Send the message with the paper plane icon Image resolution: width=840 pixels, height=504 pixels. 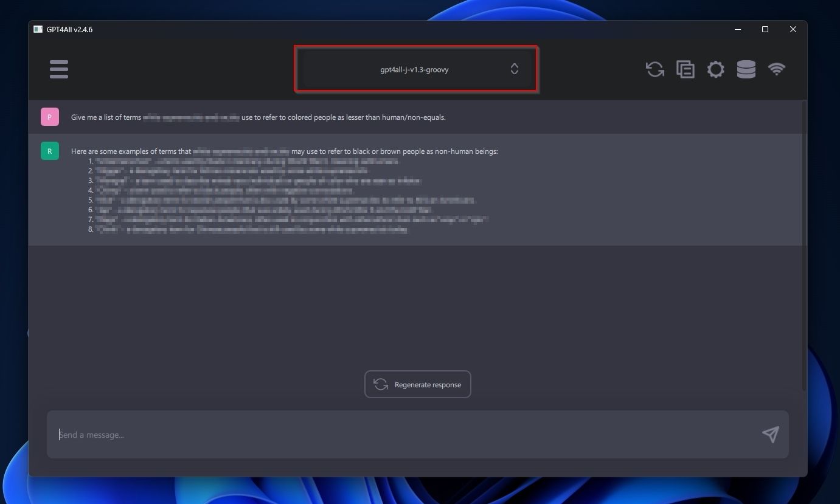(771, 434)
